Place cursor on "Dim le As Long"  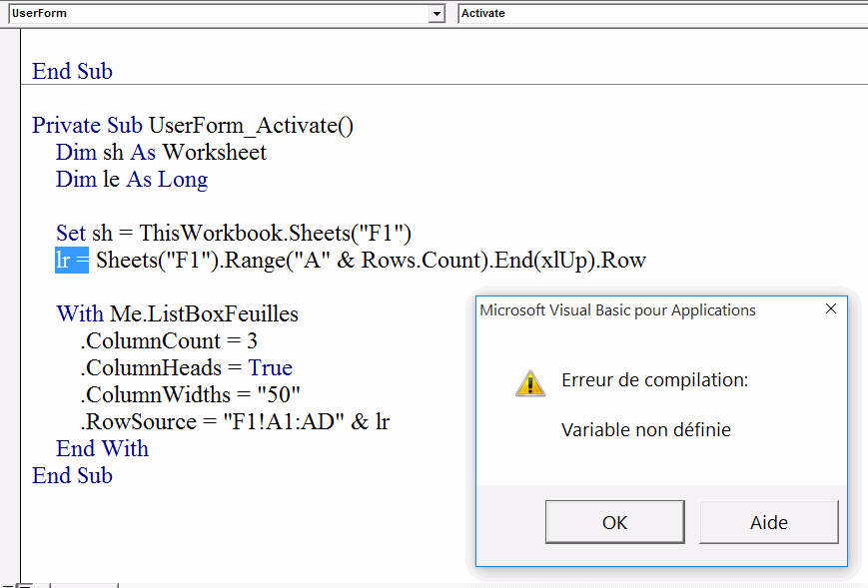pyautogui.click(x=132, y=180)
